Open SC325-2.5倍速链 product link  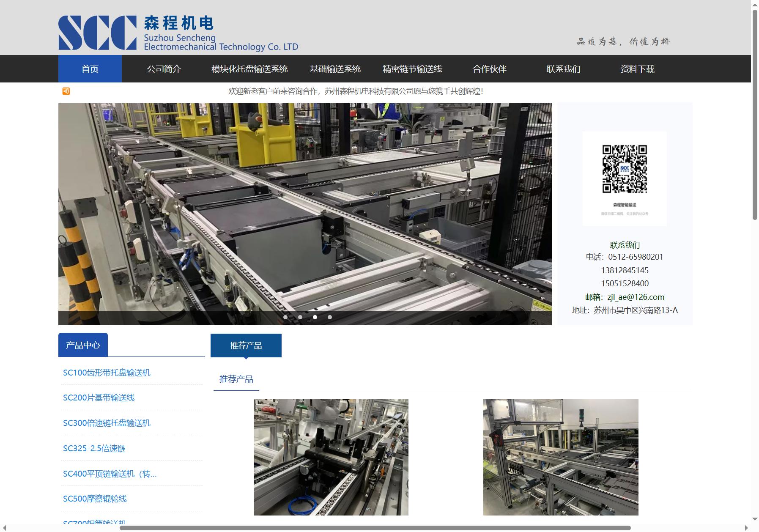tap(94, 448)
